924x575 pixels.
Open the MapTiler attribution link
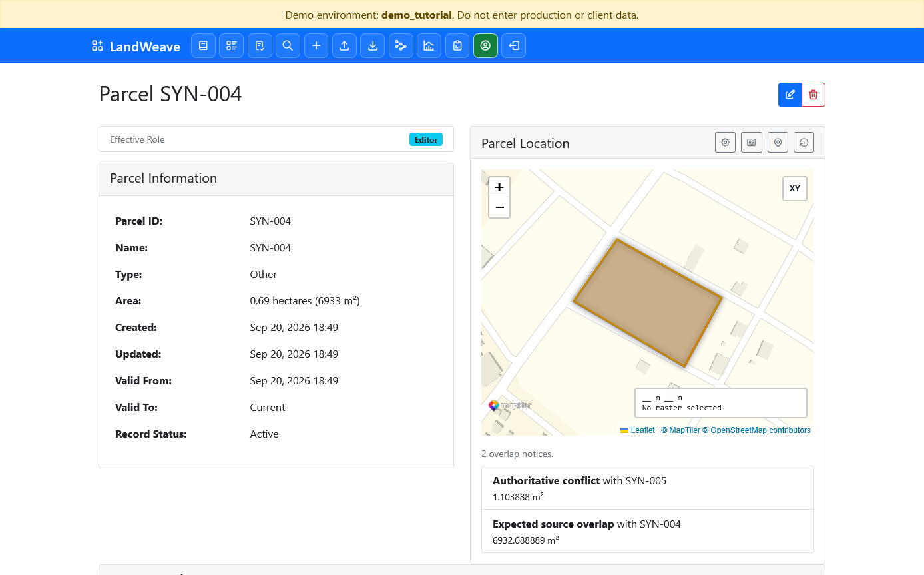click(681, 430)
